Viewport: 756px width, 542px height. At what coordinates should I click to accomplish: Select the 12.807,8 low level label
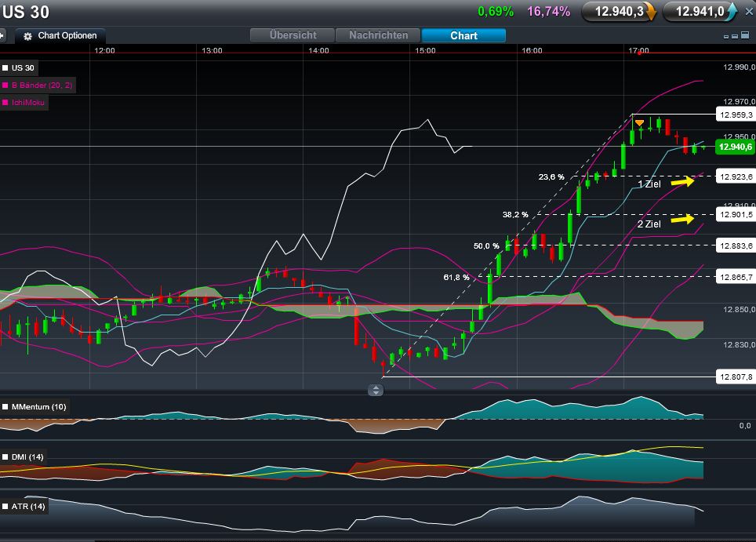(x=736, y=377)
